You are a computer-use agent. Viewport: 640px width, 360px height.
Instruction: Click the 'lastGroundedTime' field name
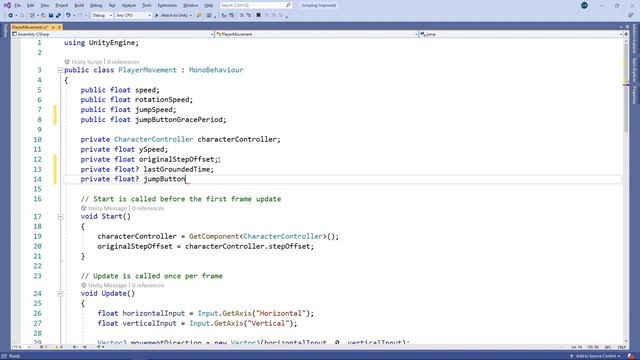176,169
